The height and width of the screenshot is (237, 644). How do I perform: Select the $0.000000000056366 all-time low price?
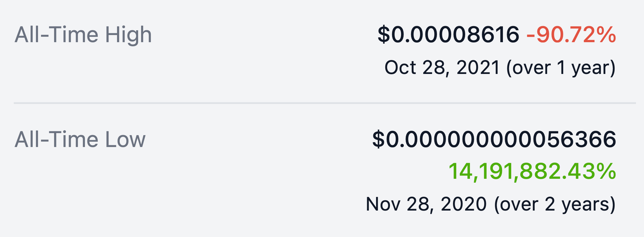(x=494, y=139)
